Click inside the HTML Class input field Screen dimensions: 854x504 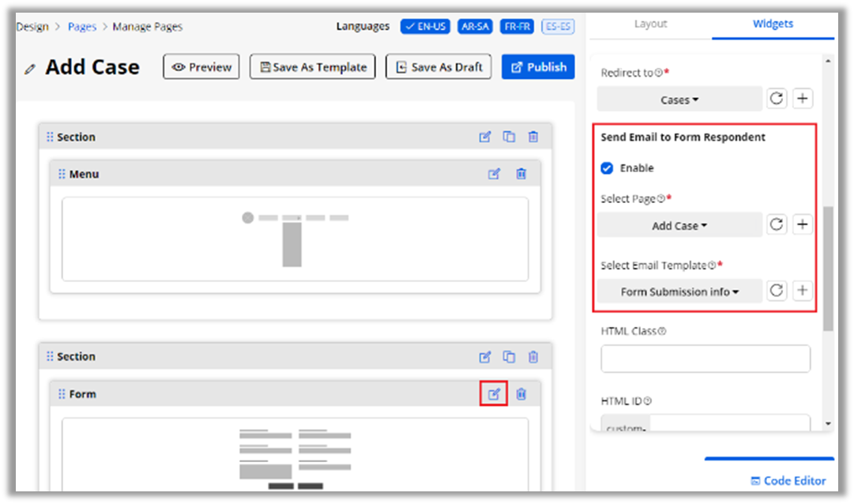point(705,359)
